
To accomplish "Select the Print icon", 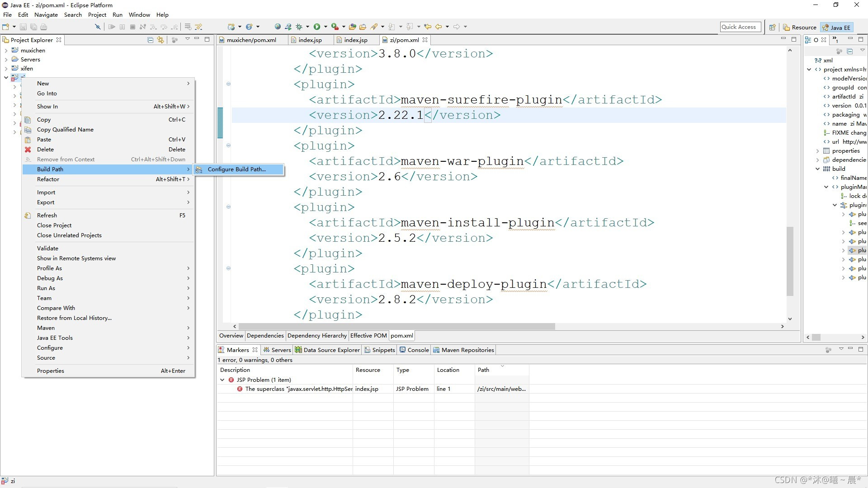I will [x=43, y=27].
